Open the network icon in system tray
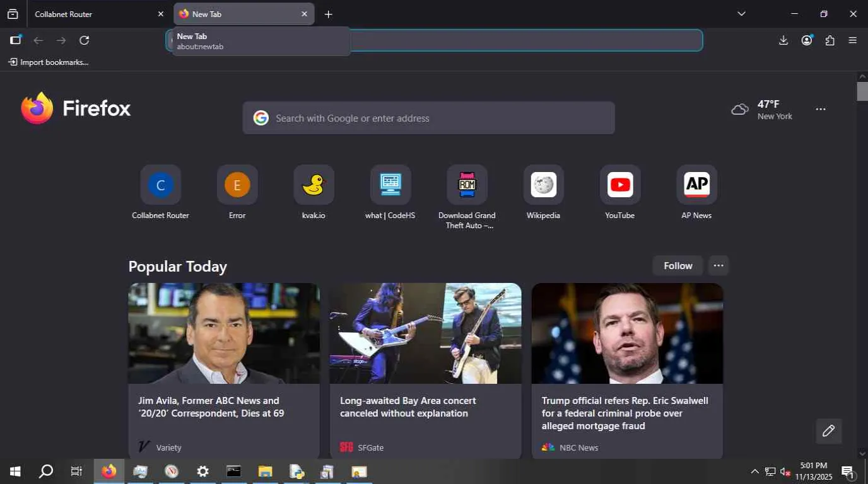 pyautogui.click(x=770, y=472)
